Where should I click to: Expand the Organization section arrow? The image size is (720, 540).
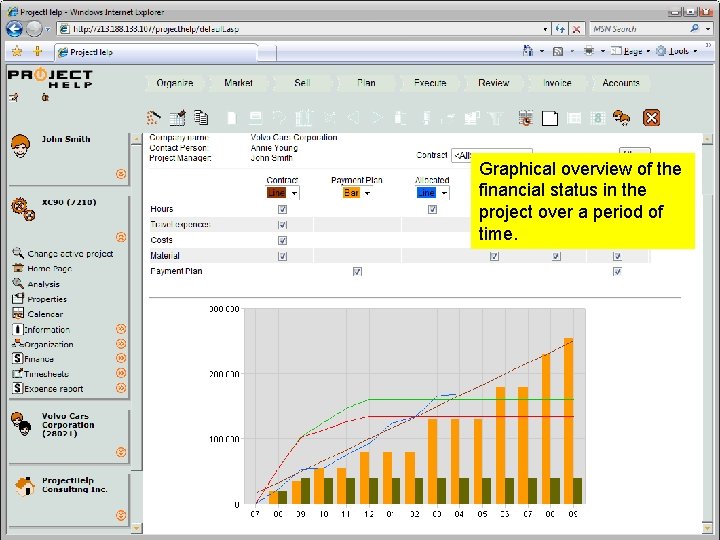pyautogui.click(x=121, y=343)
